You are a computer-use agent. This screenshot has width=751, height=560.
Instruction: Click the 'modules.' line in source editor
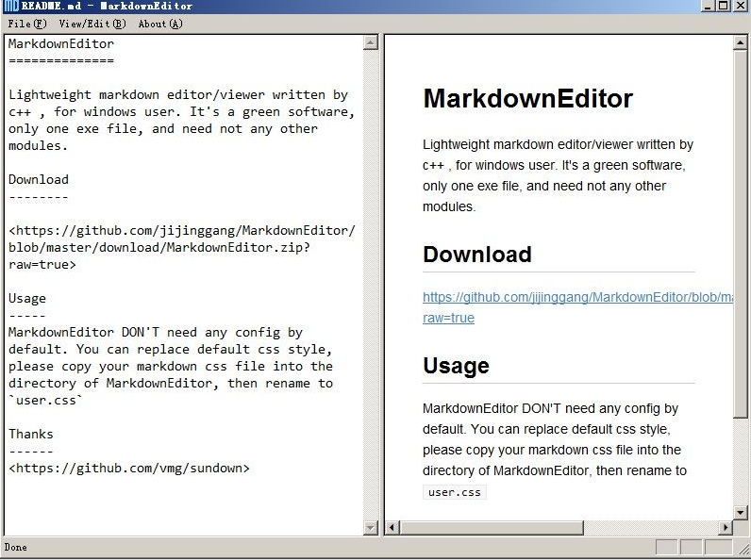(x=39, y=145)
